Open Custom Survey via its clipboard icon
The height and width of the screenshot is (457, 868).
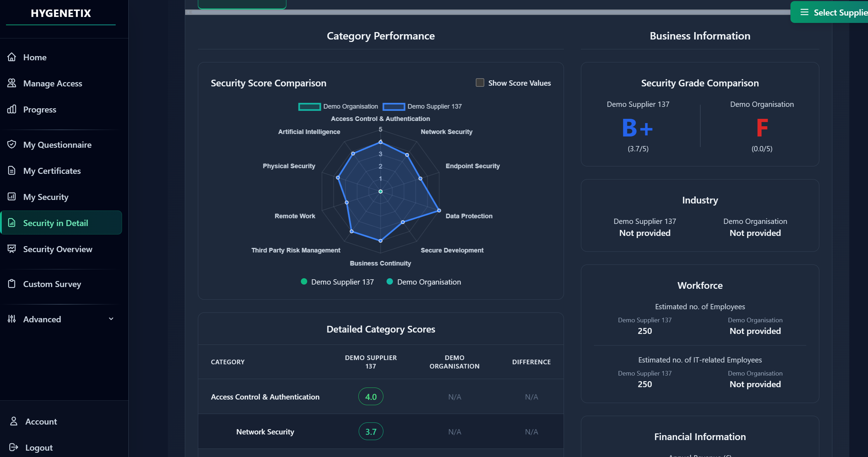[x=12, y=284]
